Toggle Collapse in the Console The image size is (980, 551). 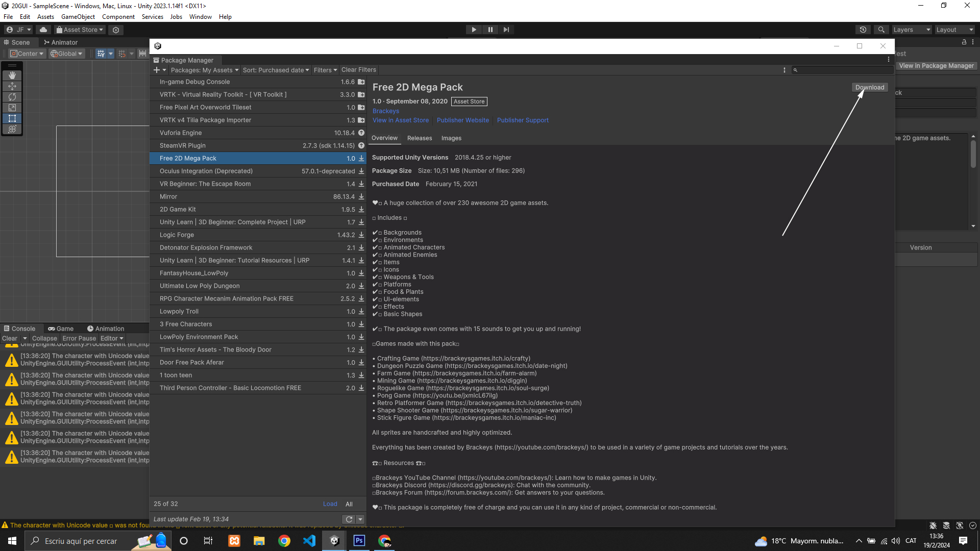(44, 338)
